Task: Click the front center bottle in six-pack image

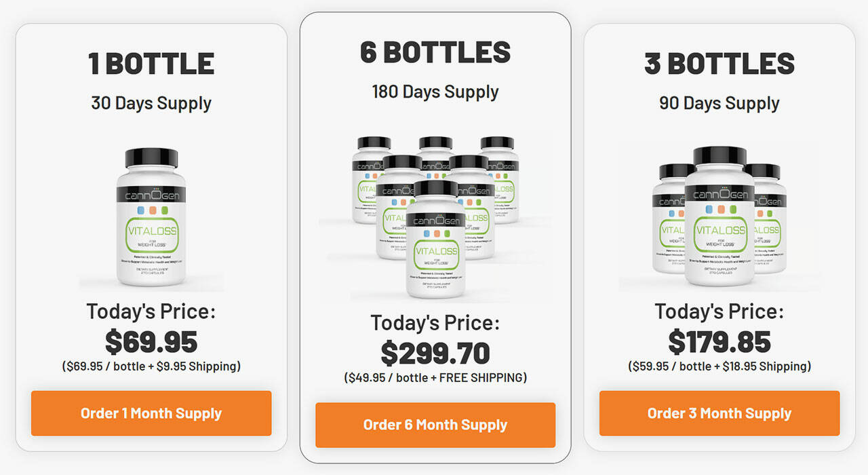Action: (x=436, y=239)
